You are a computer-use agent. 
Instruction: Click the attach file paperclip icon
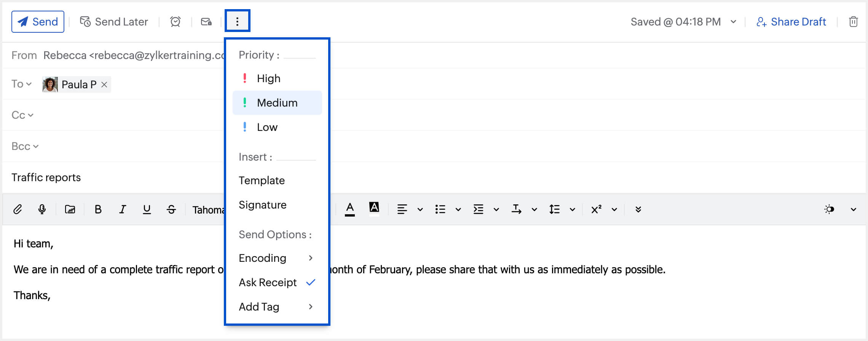coord(18,209)
